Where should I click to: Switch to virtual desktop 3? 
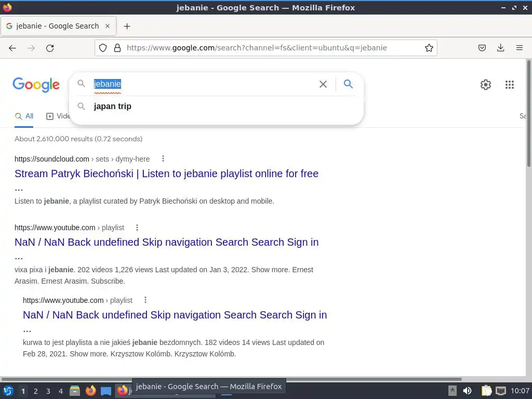point(48,391)
